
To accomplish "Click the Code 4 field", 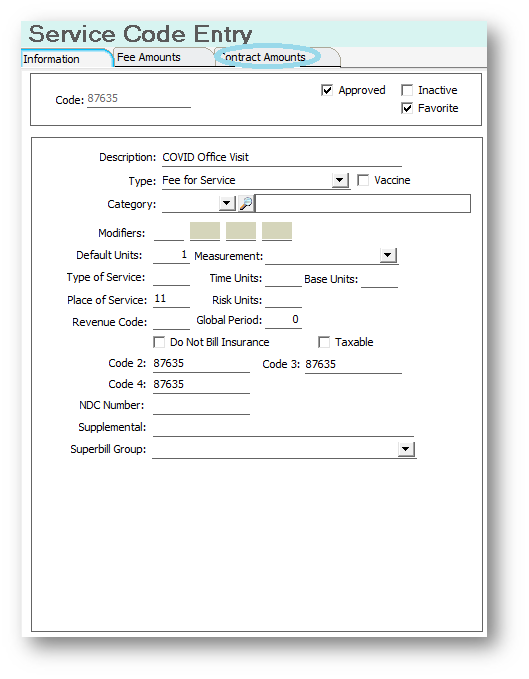I will (201, 385).
